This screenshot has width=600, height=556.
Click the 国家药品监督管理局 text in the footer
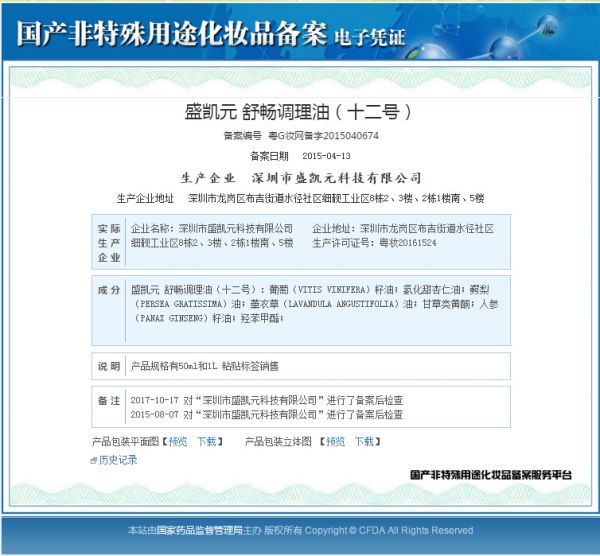pyautogui.click(x=200, y=530)
